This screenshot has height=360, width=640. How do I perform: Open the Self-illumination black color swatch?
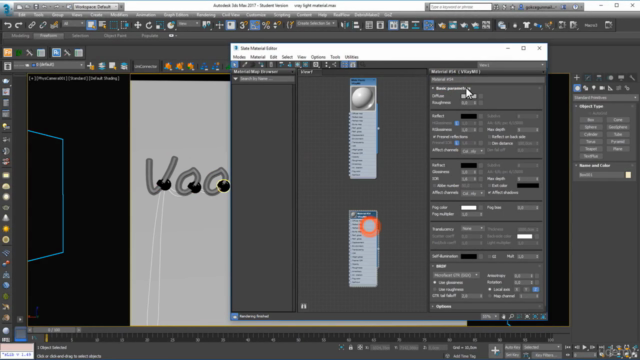469,257
